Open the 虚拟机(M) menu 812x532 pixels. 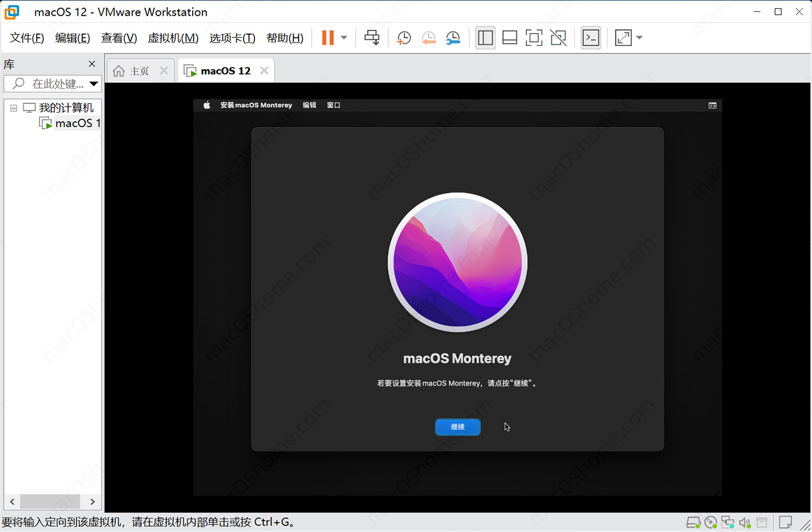(173, 38)
